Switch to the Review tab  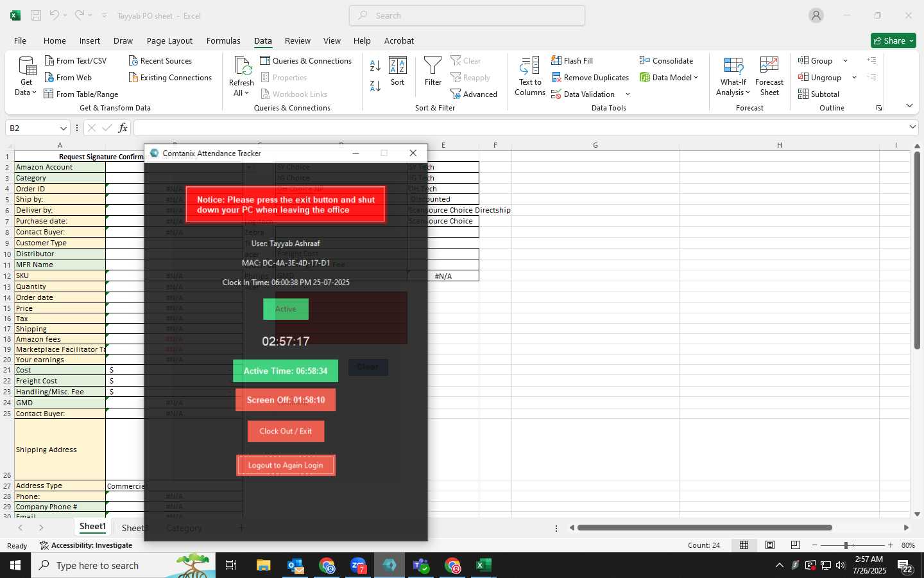298,40
